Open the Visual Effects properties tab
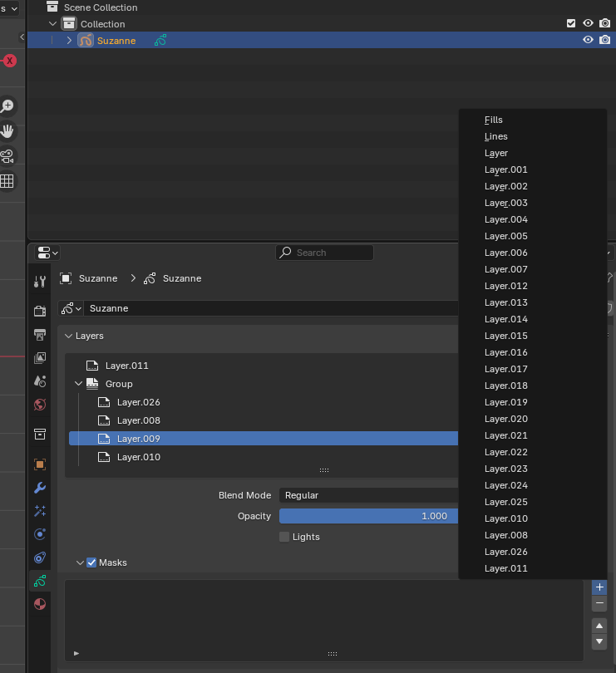616x673 pixels. 40,511
